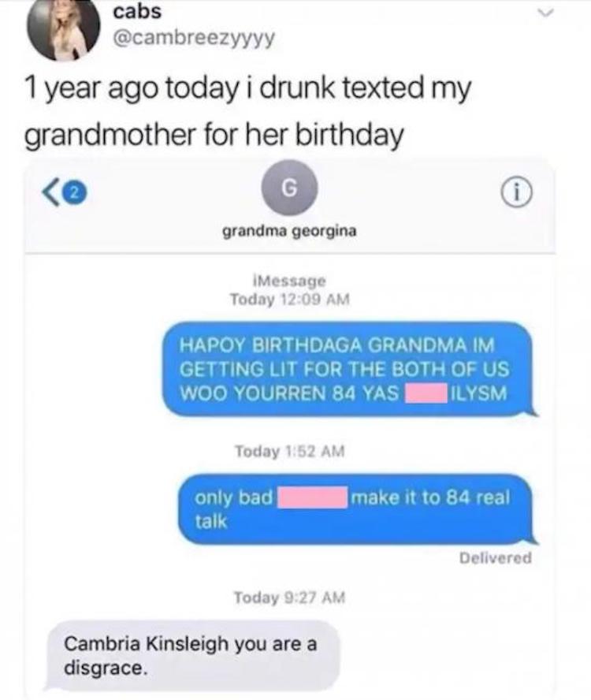Click the pink censor box after 'only bad'

[313, 497]
